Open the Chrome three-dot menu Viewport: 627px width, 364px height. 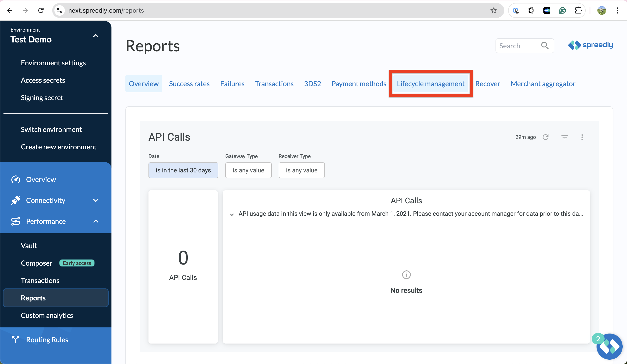pos(617,10)
